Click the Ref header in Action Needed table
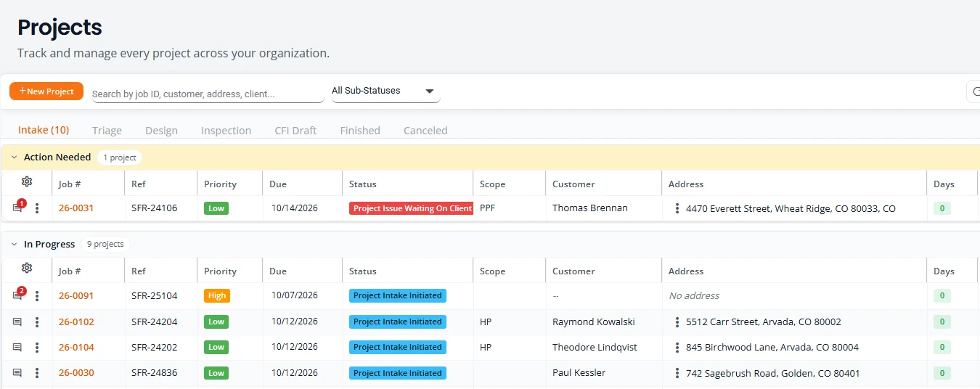Image resolution: width=980 pixels, height=389 pixels. coord(139,184)
